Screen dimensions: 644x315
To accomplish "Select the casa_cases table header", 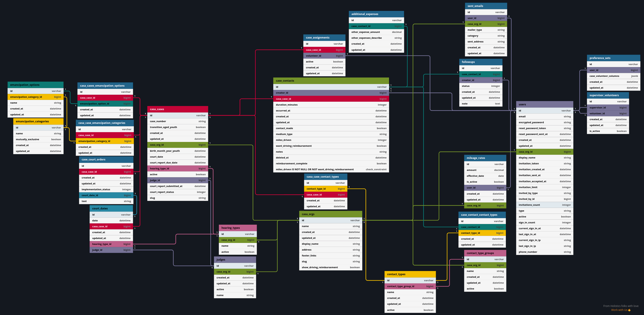I will [x=178, y=109].
